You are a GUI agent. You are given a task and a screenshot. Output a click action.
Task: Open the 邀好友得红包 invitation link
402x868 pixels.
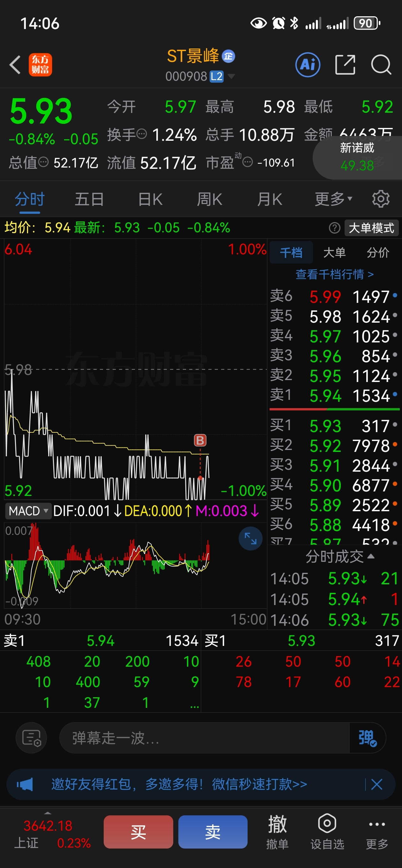click(179, 784)
